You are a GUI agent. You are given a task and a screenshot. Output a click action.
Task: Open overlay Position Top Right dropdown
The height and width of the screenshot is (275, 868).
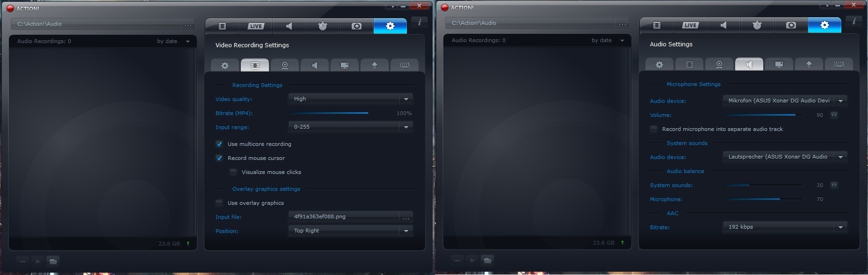tap(351, 231)
